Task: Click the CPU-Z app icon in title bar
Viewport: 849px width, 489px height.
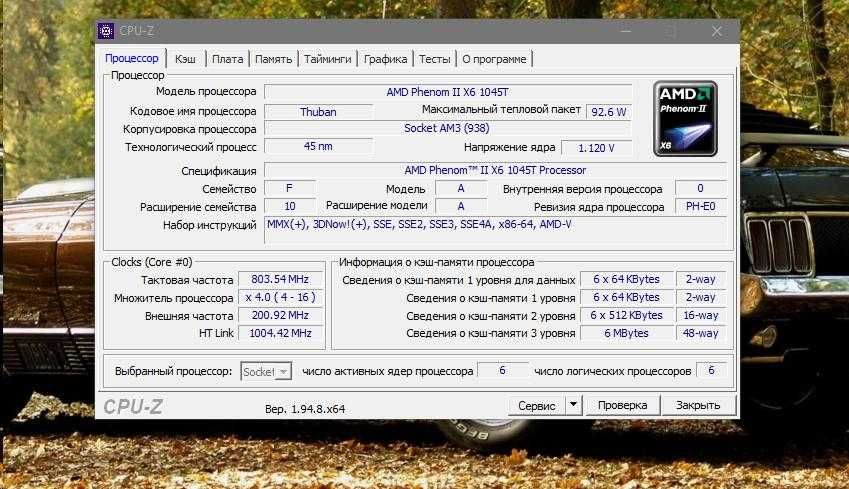Action: (106, 31)
